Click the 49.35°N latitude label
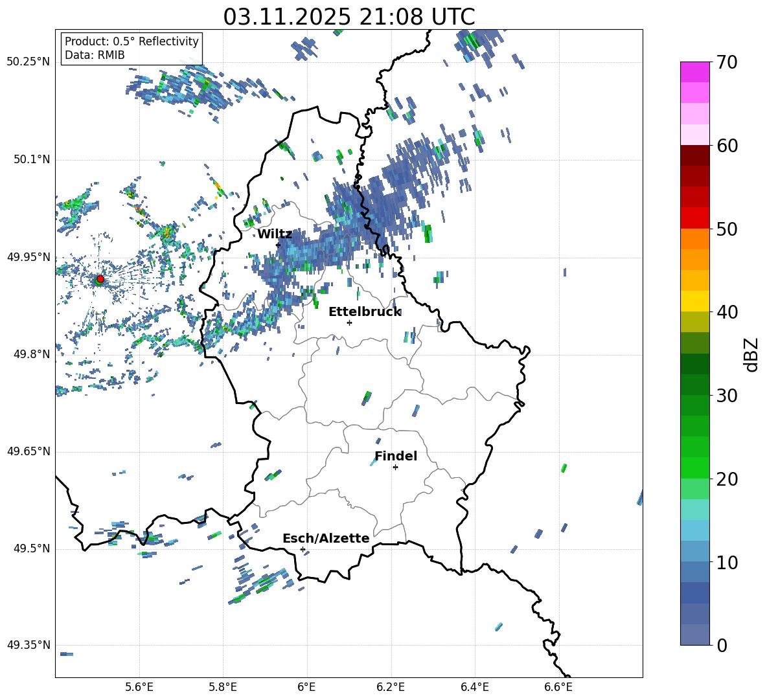767x700 pixels. click(29, 645)
